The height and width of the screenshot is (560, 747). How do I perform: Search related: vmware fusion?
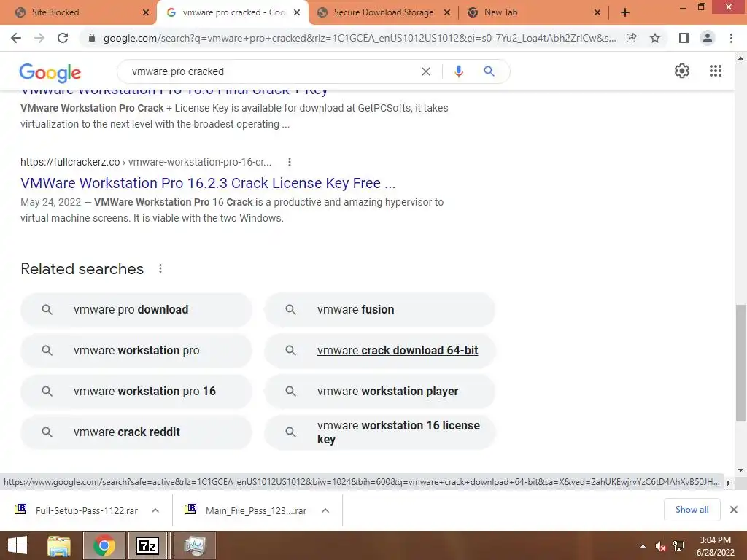coord(379,309)
